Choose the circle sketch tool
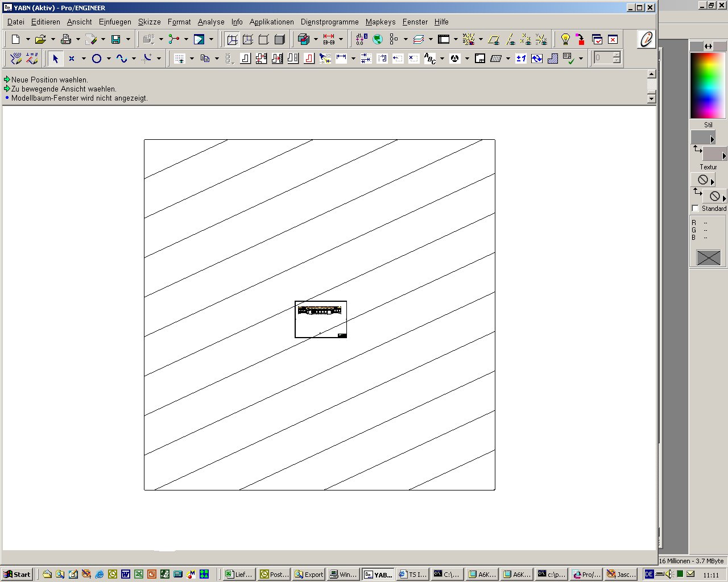 (x=97, y=58)
